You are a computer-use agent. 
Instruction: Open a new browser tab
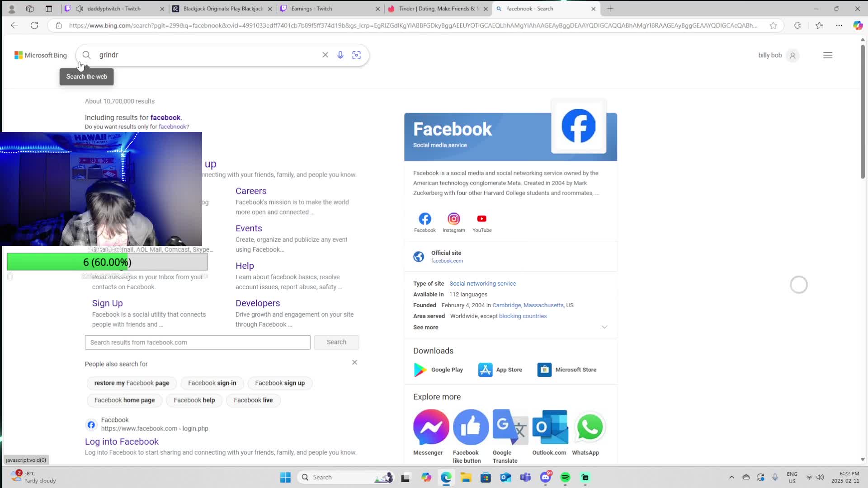tap(610, 9)
